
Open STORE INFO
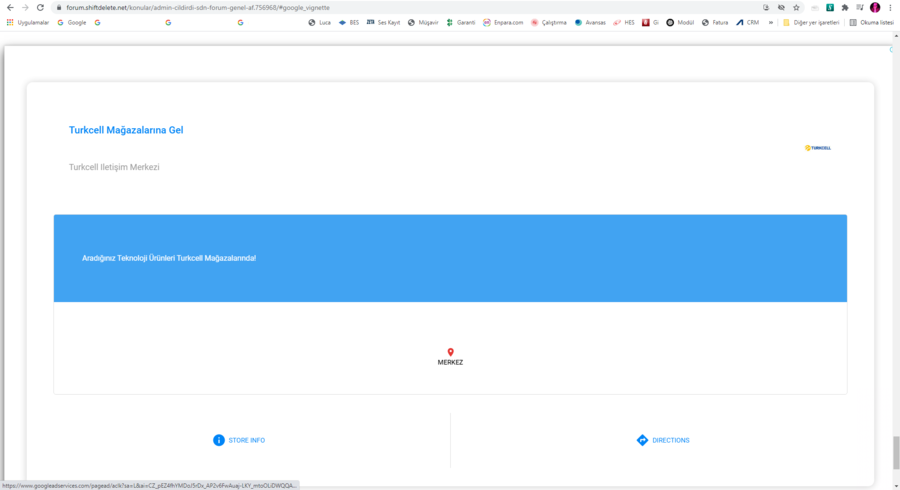point(239,440)
